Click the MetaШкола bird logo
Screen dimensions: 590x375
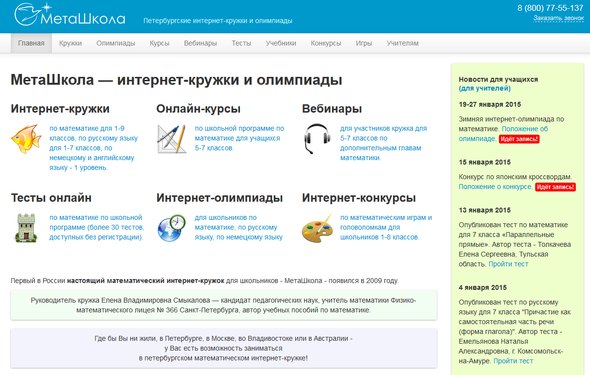point(70,15)
